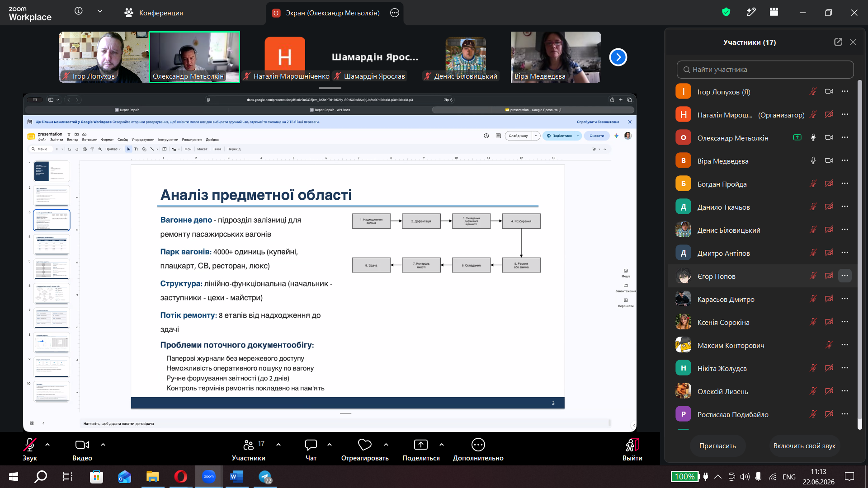Expand video options arrow next to Видео
This screenshot has height=488, width=868.
103,445
